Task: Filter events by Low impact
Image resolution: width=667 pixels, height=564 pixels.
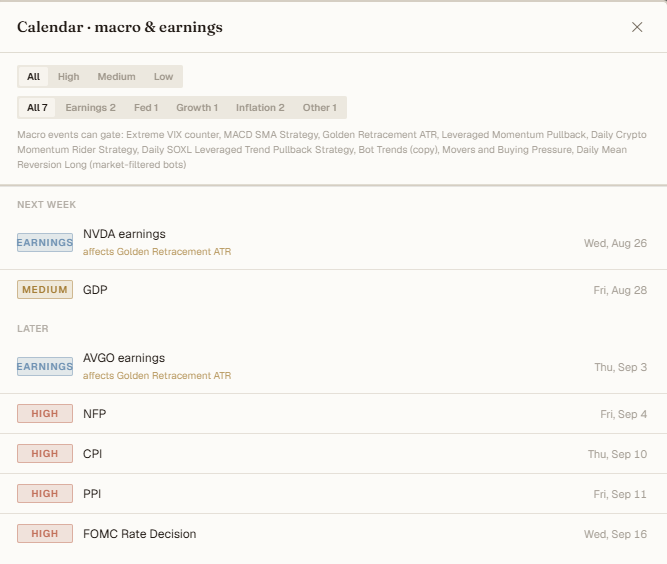Action: (163, 77)
